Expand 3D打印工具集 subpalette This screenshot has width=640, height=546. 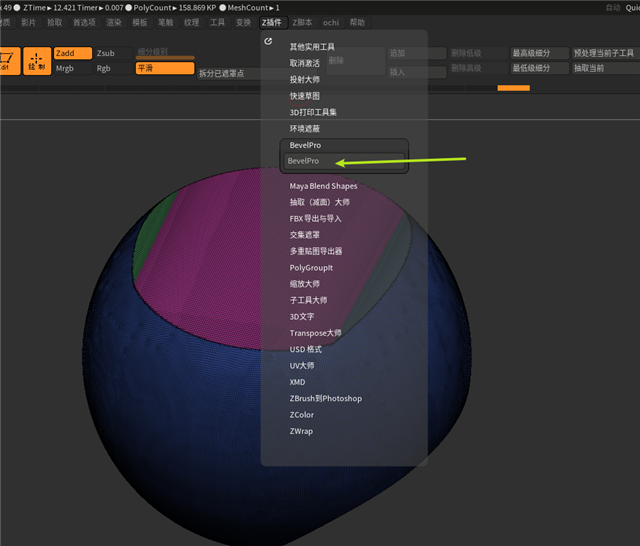point(313,112)
